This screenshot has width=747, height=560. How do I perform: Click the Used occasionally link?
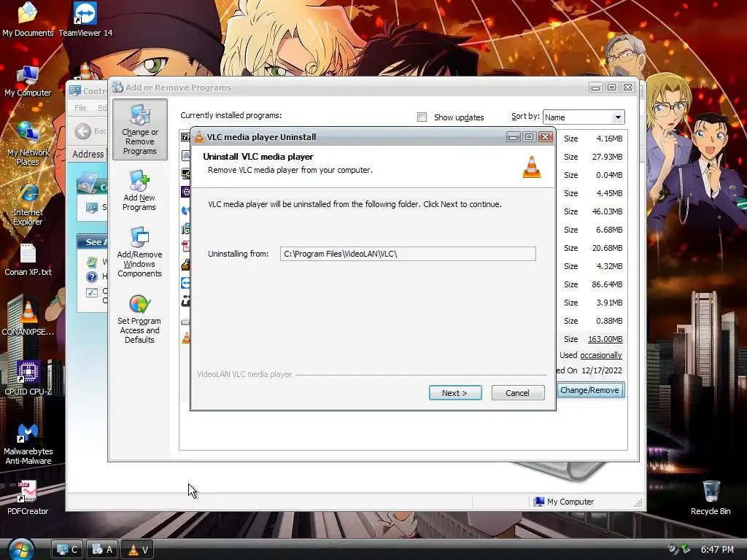point(601,355)
